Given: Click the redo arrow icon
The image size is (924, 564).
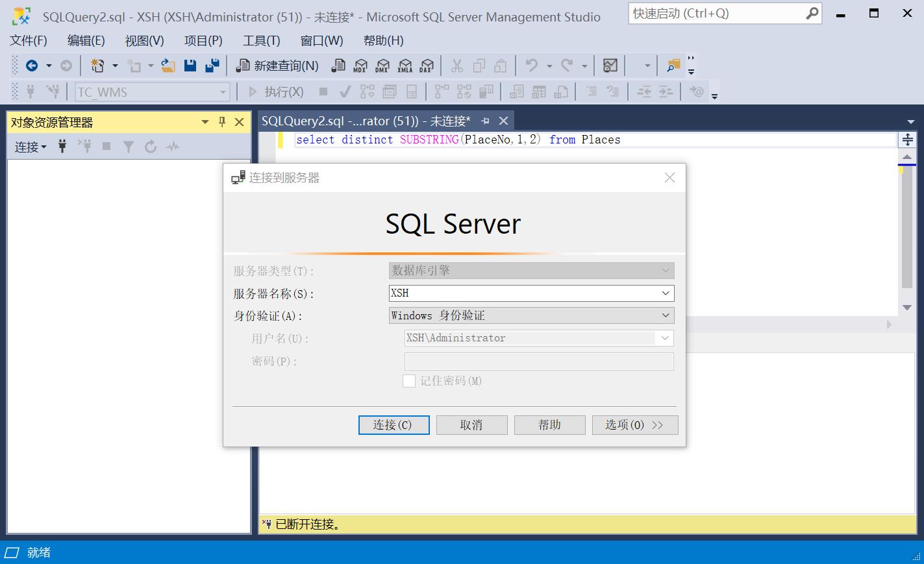Looking at the screenshot, I should (567, 66).
